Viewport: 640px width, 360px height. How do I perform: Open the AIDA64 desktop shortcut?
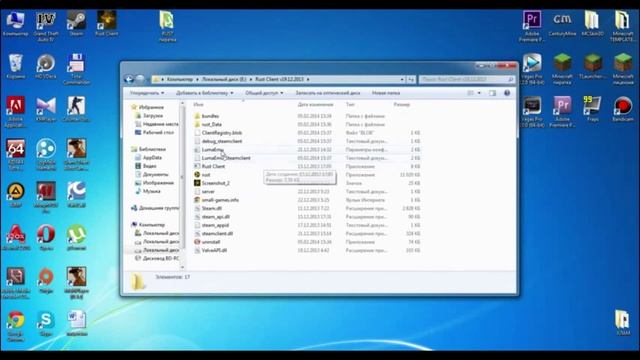click(16, 154)
